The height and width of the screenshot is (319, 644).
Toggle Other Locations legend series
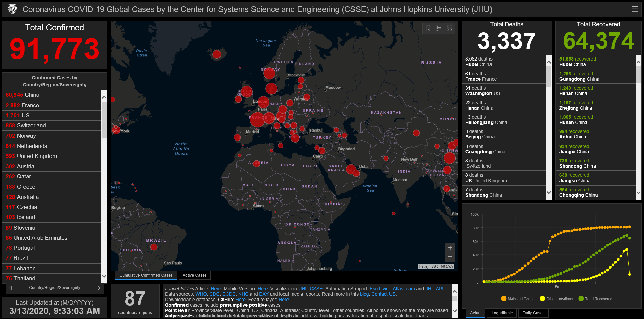coord(556,299)
